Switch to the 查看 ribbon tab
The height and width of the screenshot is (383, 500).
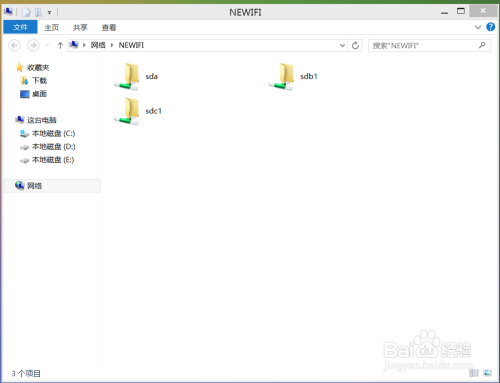click(109, 27)
